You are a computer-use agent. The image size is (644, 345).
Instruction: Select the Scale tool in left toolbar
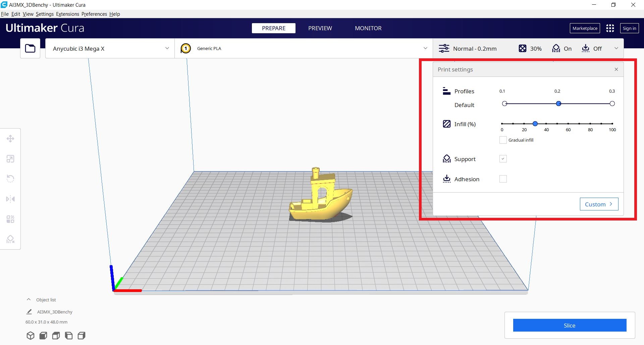click(x=10, y=159)
